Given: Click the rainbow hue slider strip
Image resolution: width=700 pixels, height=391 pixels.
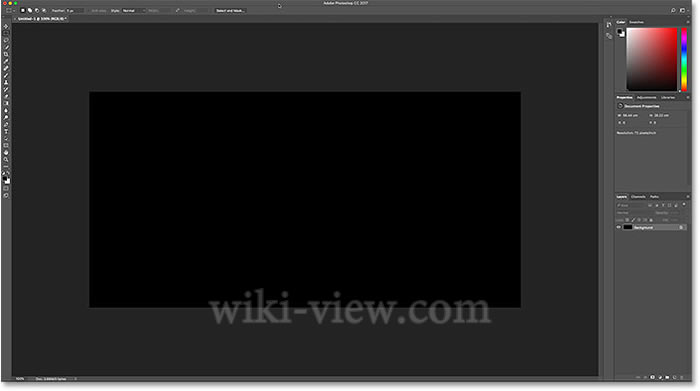Looking at the screenshot, I should [x=684, y=59].
